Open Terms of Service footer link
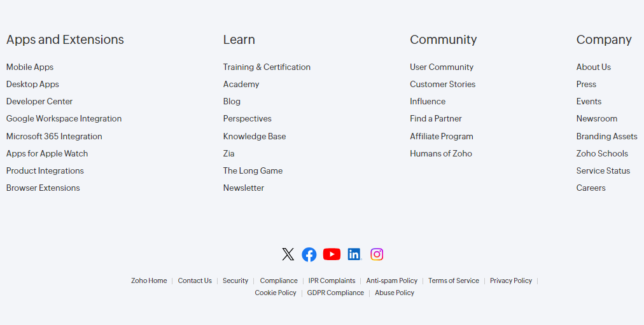This screenshot has width=644, height=325. (454, 280)
